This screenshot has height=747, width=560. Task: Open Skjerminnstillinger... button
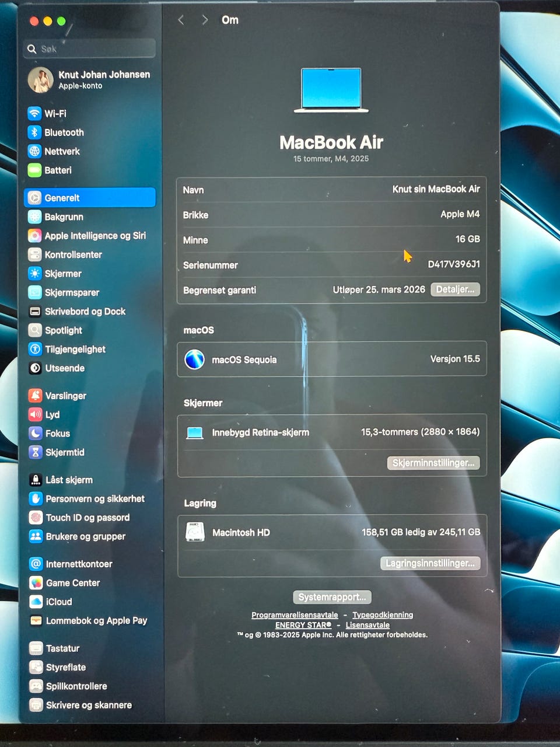point(433,463)
